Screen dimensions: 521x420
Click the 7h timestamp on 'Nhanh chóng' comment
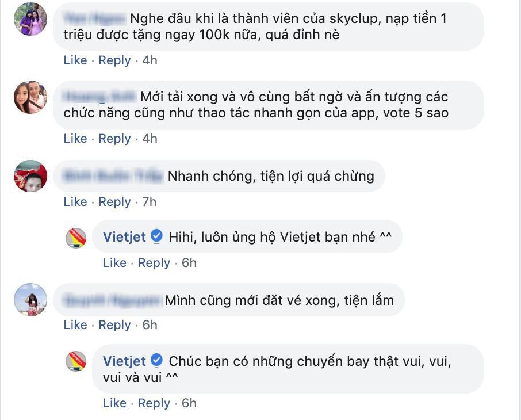coord(150,202)
